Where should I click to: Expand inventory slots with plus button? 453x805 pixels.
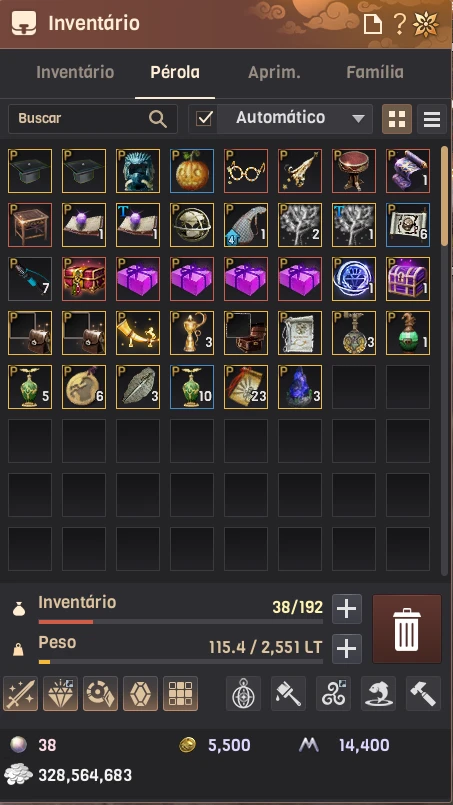click(347, 609)
